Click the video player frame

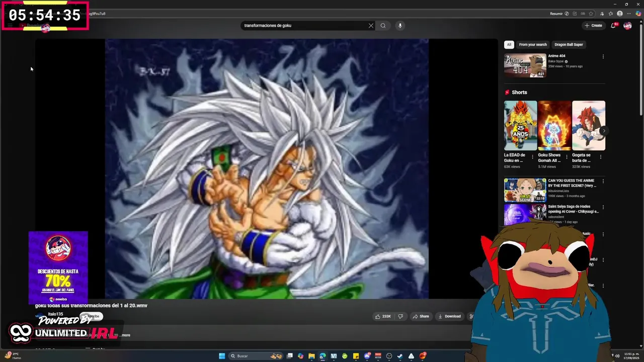[267, 169]
